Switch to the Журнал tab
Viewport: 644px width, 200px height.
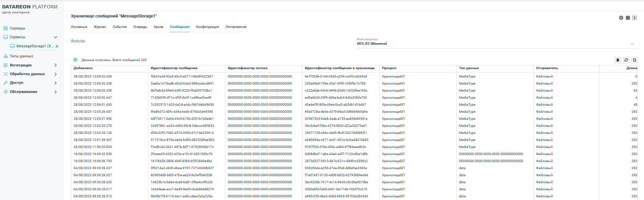100,27
